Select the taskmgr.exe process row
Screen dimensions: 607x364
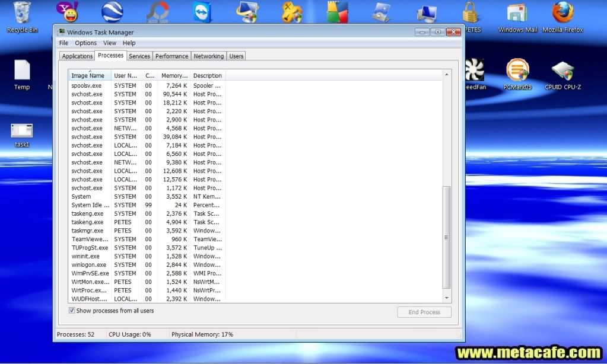click(87, 231)
